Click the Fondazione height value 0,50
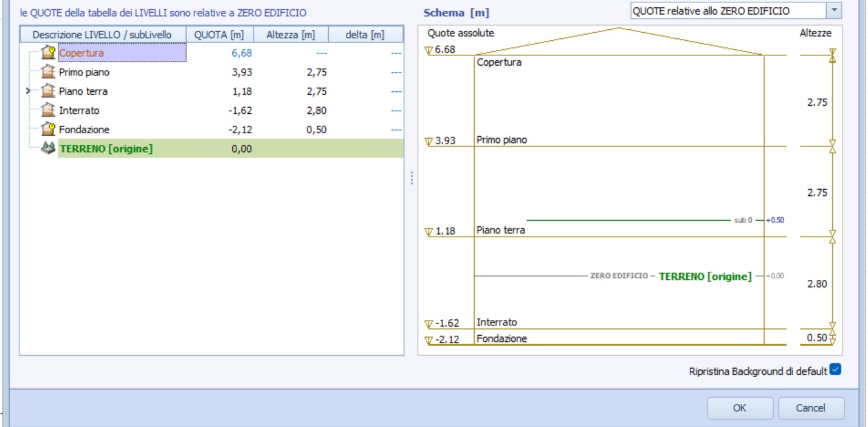 [316, 130]
